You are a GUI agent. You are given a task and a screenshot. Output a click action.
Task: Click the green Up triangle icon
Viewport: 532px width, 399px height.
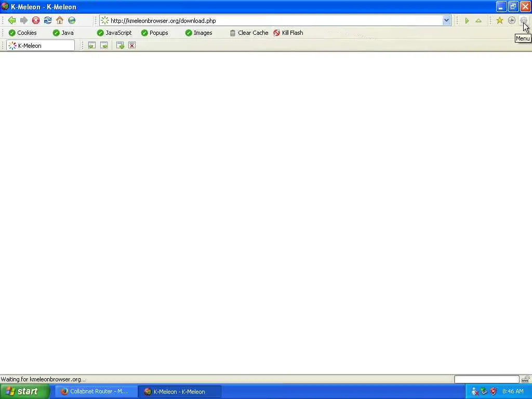tap(478, 21)
